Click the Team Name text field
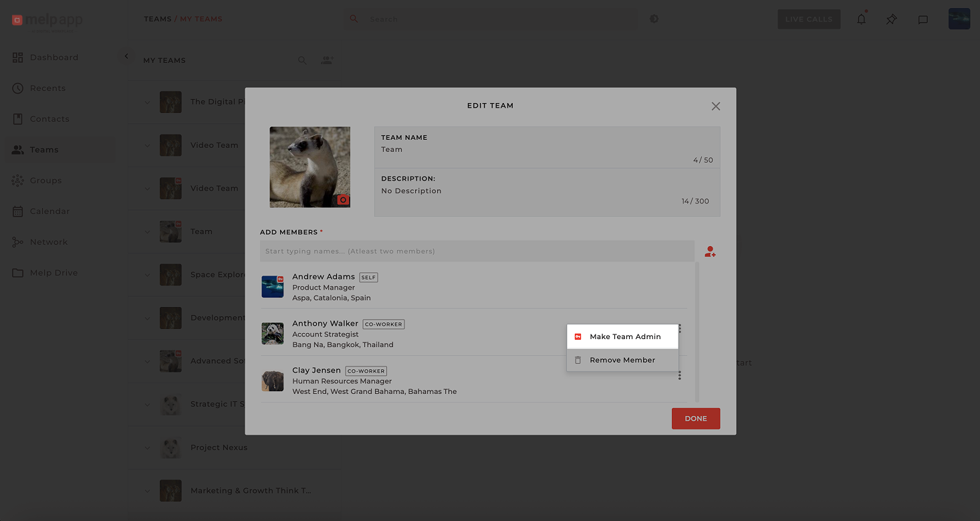Image resolution: width=980 pixels, height=521 pixels. click(546, 150)
